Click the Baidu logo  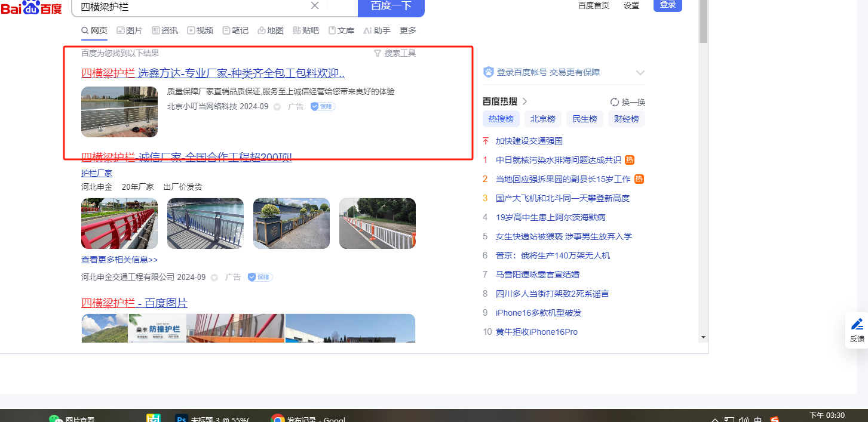click(x=31, y=7)
